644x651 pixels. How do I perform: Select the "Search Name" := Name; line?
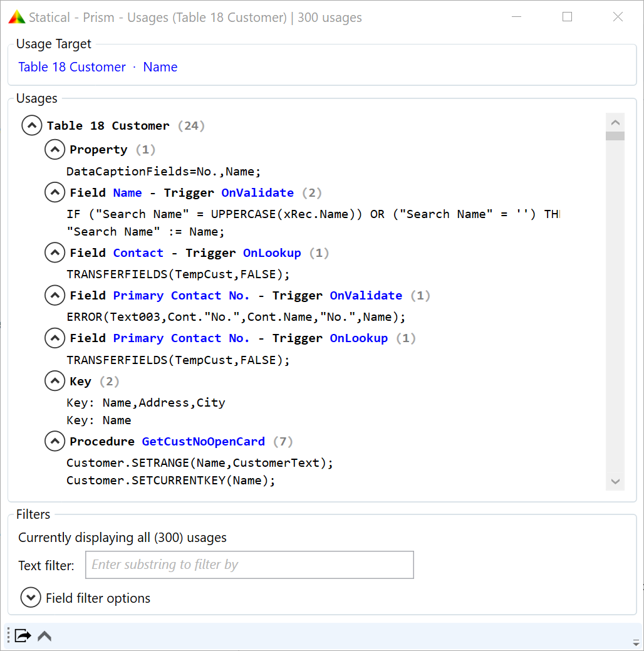[145, 232]
